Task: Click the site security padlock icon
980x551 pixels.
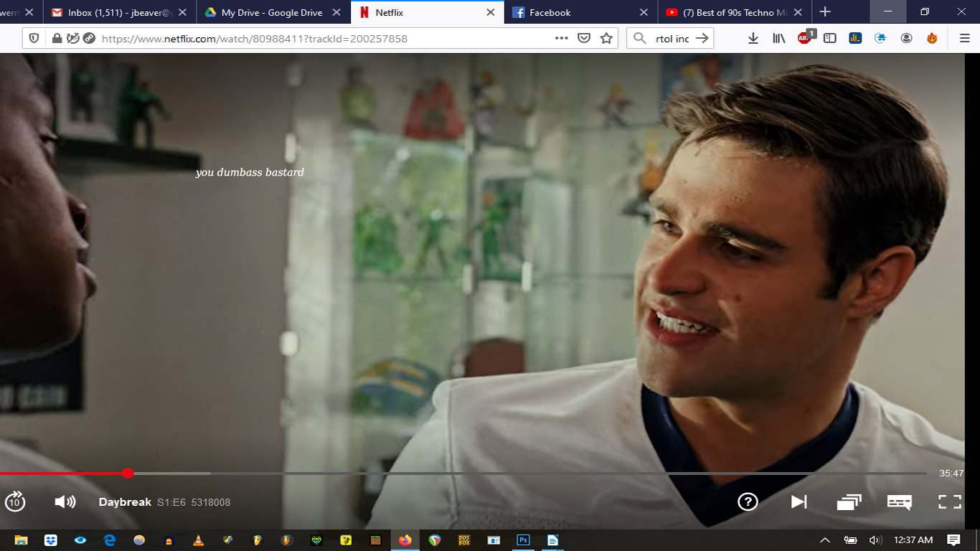Action: tap(57, 39)
